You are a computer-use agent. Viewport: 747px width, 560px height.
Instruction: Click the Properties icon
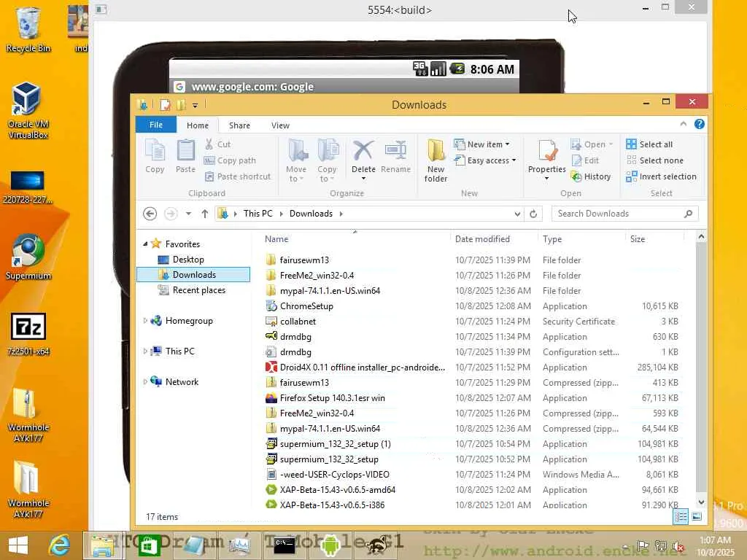coord(547,152)
